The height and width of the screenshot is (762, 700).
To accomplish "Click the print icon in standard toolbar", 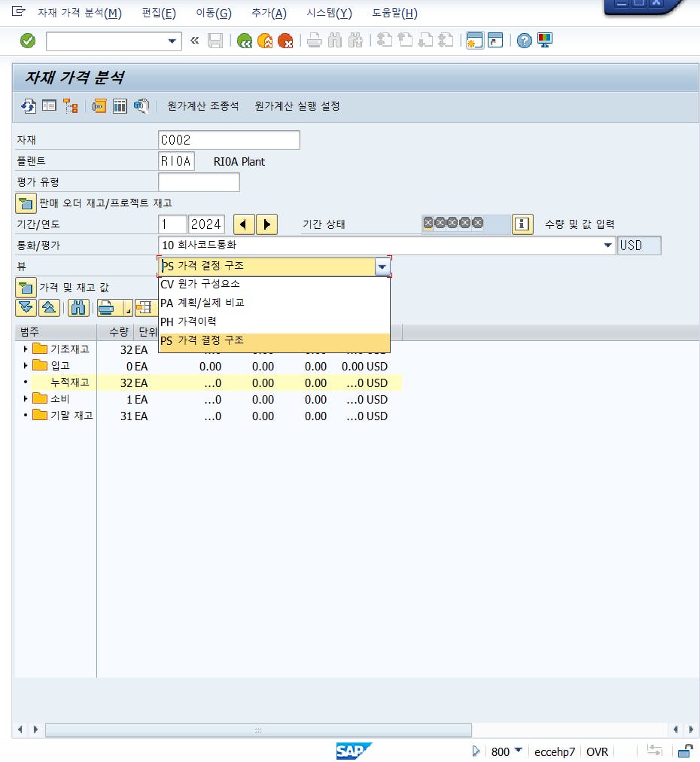I will click(x=315, y=41).
